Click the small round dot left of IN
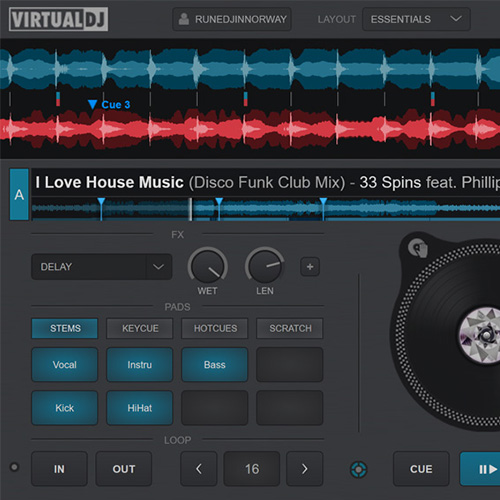The width and height of the screenshot is (500, 500). 14,467
